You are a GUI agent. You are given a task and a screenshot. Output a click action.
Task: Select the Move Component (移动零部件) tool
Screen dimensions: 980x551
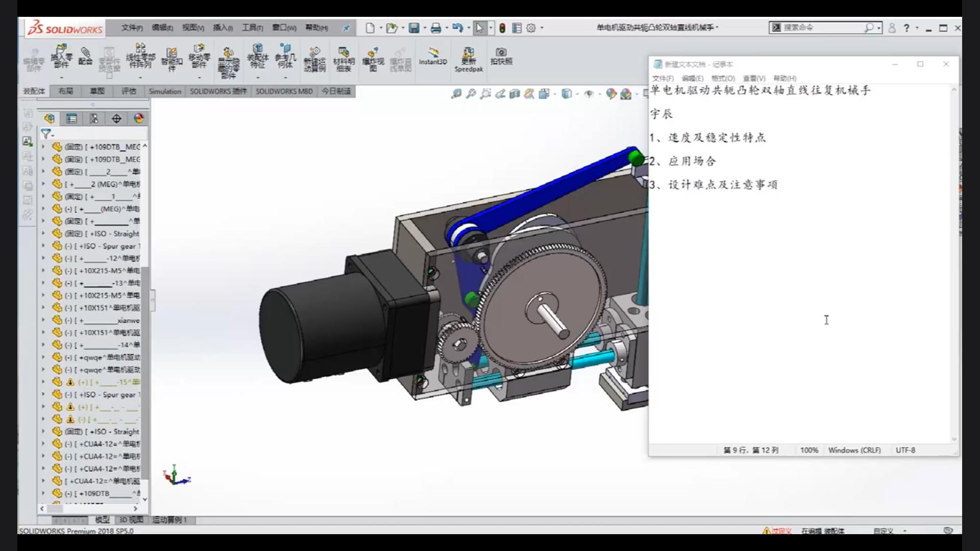point(199,56)
